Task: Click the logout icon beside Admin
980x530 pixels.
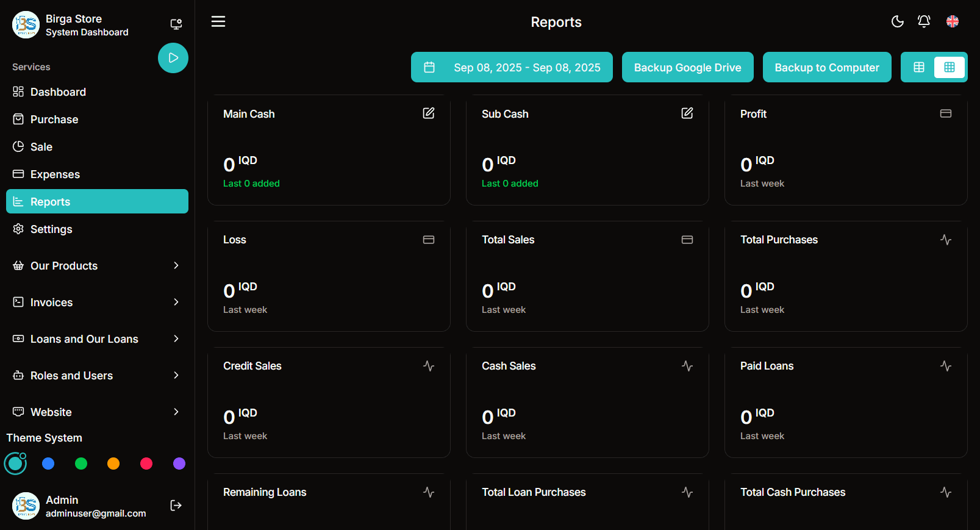Action: click(x=176, y=505)
